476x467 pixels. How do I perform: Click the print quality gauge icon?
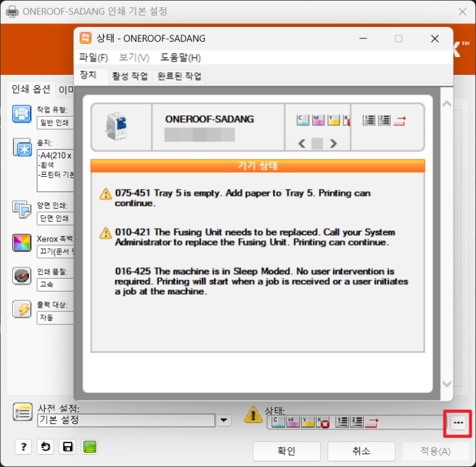click(x=22, y=275)
